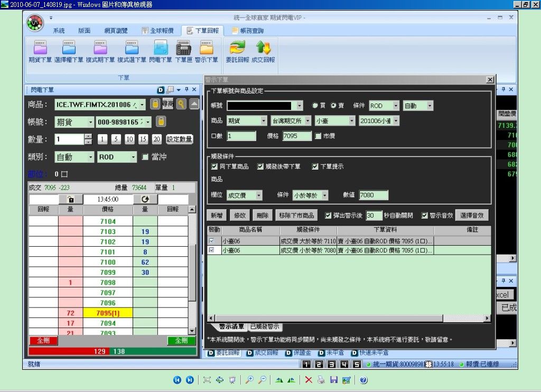Click the 修改 modify button

[x=239, y=216]
